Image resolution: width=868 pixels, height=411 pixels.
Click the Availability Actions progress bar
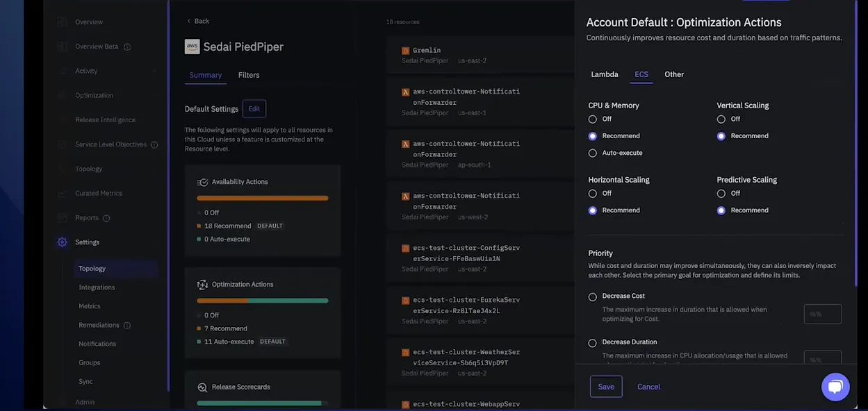(263, 198)
